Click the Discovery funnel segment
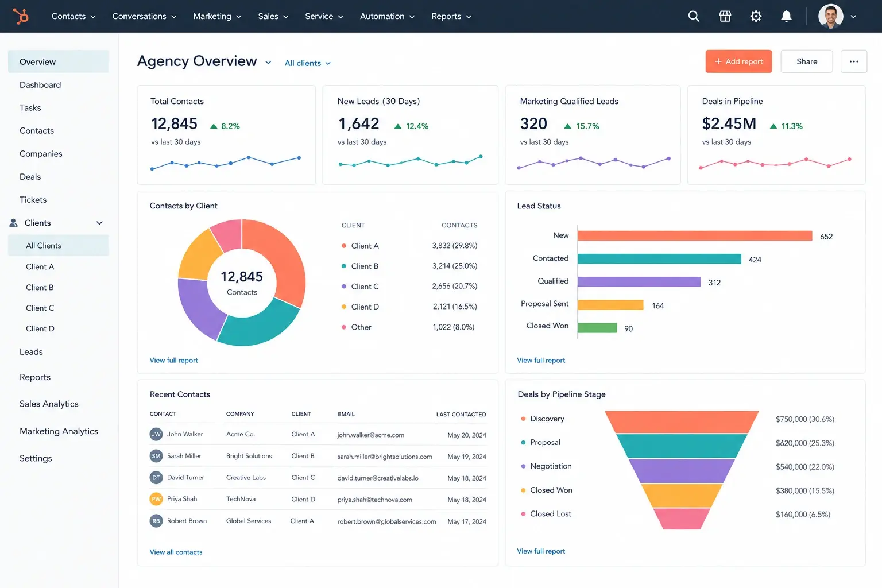882x588 pixels. pyautogui.click(x=682, y=422)
